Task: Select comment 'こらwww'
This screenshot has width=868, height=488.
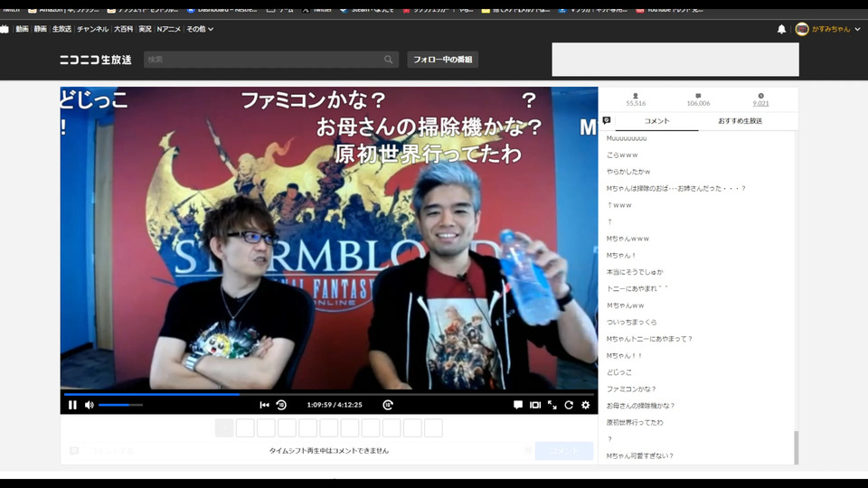Action: [x=622, y=155]
